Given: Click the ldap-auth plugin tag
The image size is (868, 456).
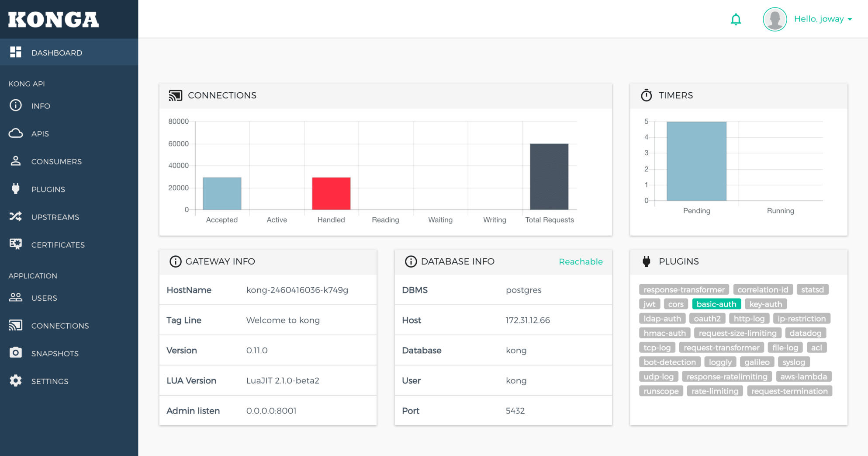Looking at the screenshot, I should click(x=662, y=318).
